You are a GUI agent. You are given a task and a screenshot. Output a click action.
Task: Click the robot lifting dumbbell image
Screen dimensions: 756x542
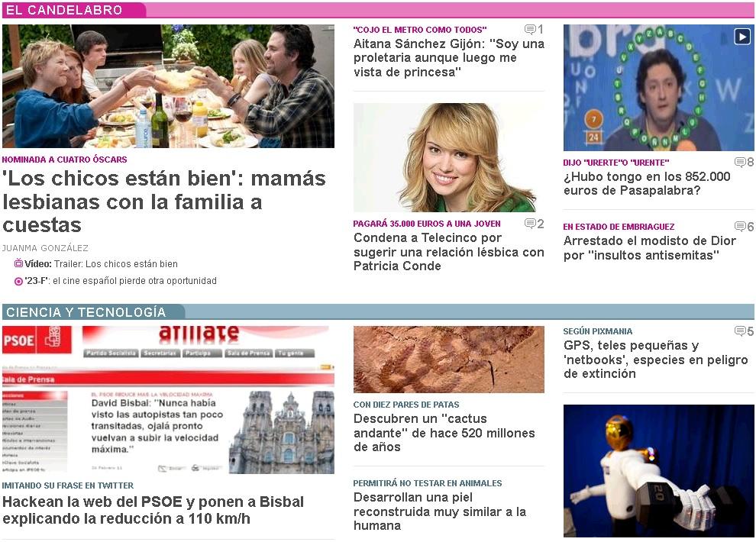(658, 471)
